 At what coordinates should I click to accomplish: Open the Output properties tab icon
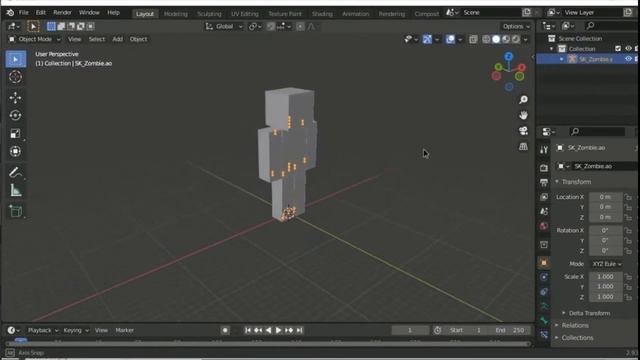[x=544, y=182]
